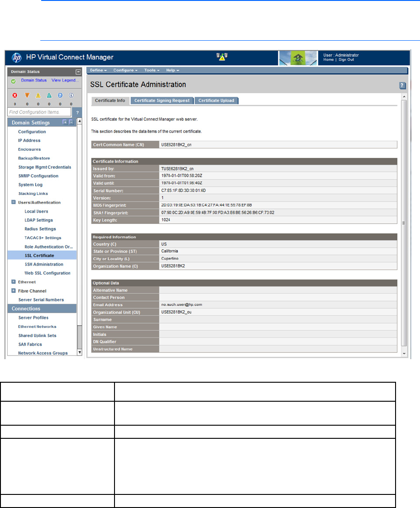Open Network Access Groups
This screenshot has height=508, width=420.
43,353
